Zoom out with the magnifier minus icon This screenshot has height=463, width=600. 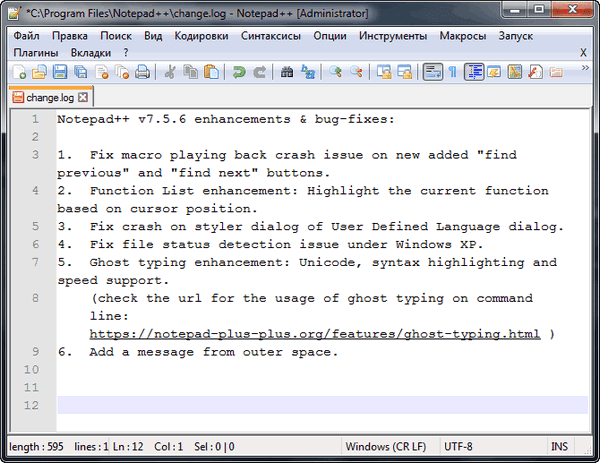pos(356,72)
